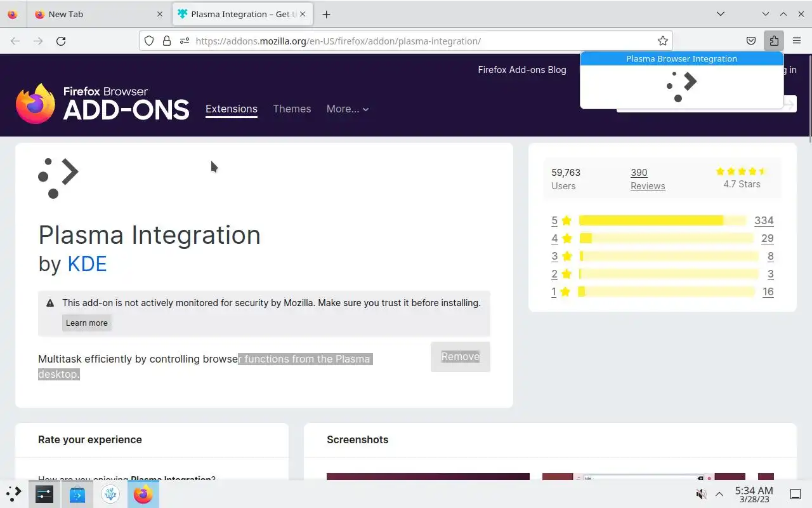Image resolution: width=812 pixels, height=508 pixels.
Task: Click the 3 two-star review count
Action: (x=771, y=274)
